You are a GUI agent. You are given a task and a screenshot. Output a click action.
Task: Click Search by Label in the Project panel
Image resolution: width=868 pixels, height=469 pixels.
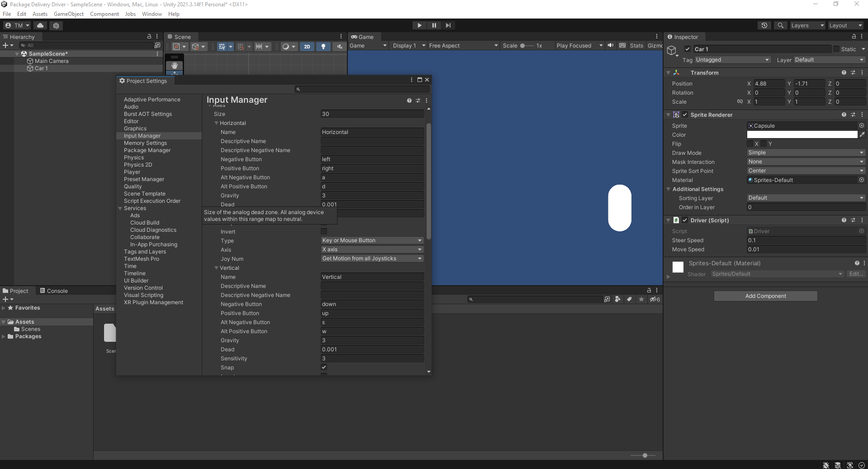[x=629, y=299]
